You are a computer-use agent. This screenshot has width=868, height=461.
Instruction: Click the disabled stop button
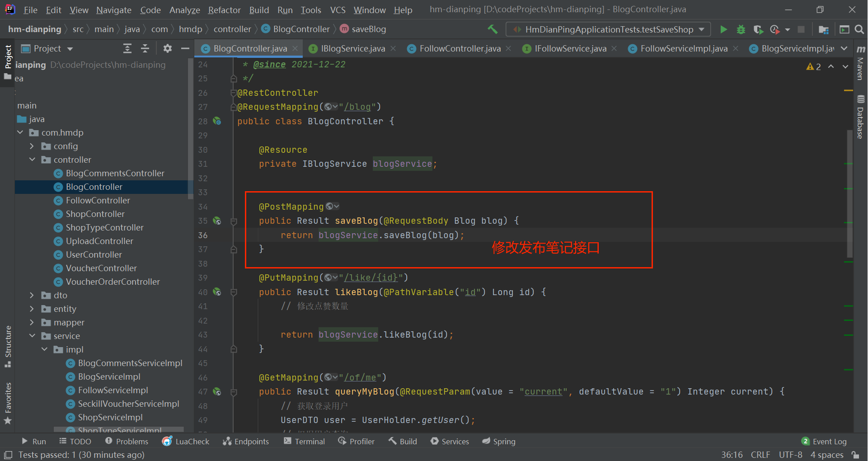coord(801,29)
